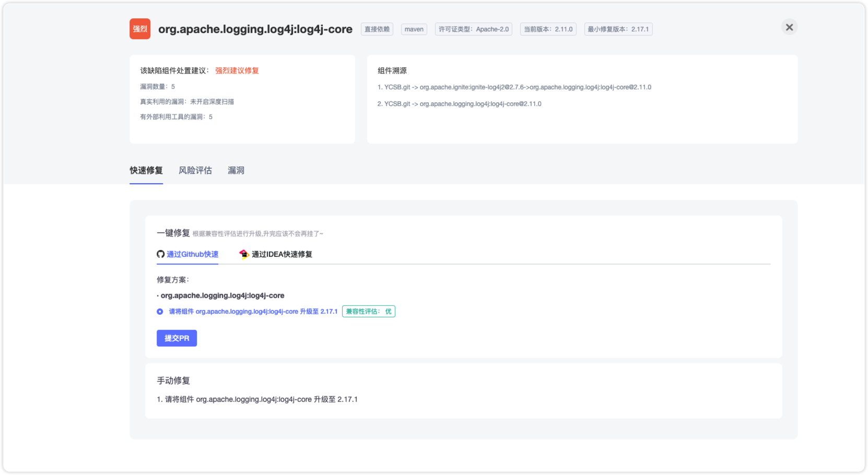This screenshot has width=868, height=475.
Task: Click the first ignite-log4j2 dependency trace path
Action: coord(514,87)
